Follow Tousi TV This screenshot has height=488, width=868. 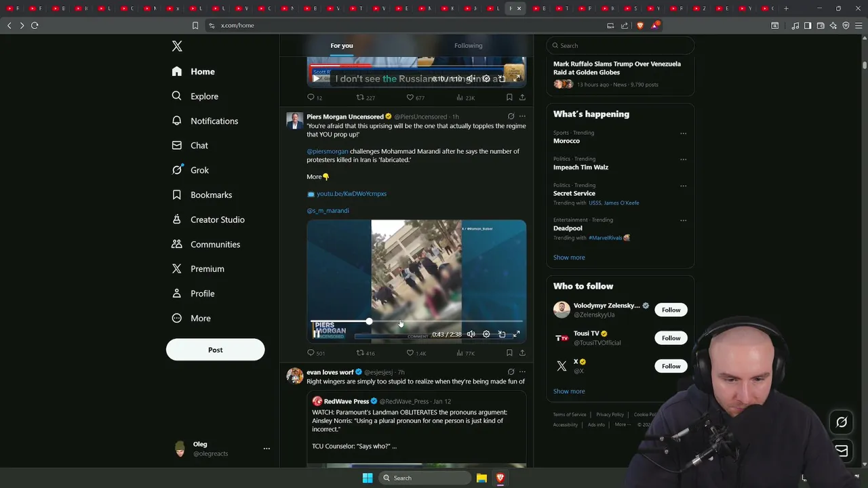point(671,338)
